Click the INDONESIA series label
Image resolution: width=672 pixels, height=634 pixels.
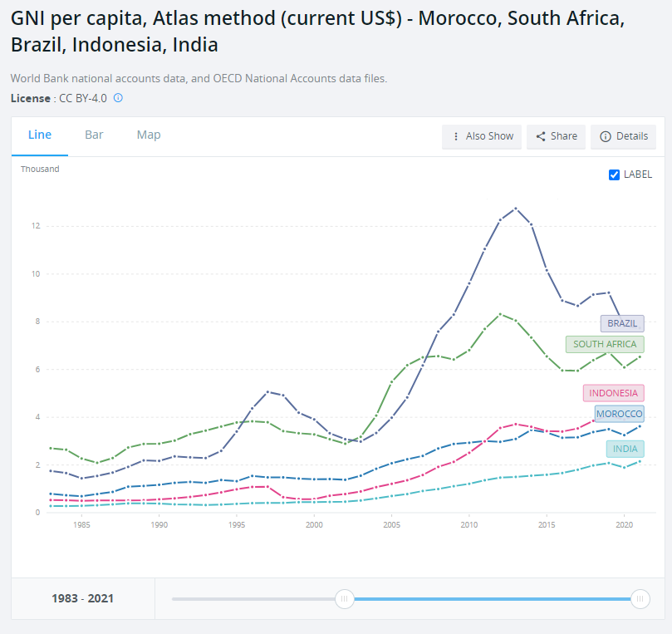coord(613,393)
